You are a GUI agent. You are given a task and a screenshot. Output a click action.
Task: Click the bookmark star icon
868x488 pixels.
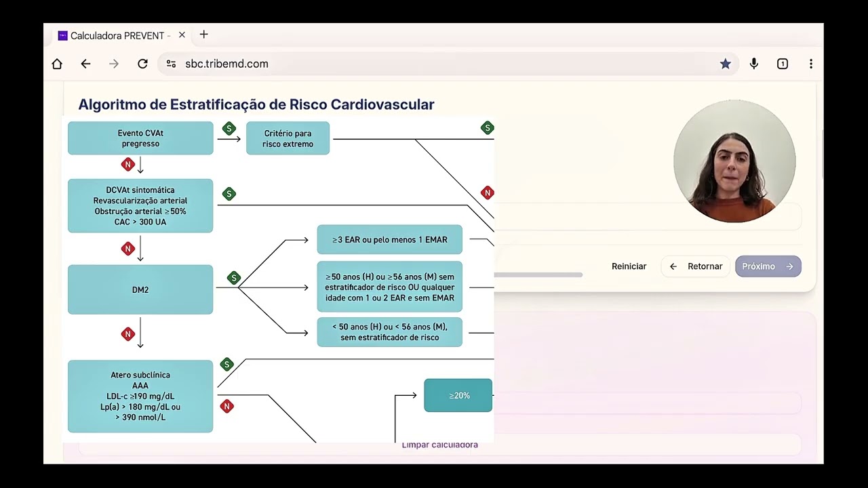(x=726, y=64)
